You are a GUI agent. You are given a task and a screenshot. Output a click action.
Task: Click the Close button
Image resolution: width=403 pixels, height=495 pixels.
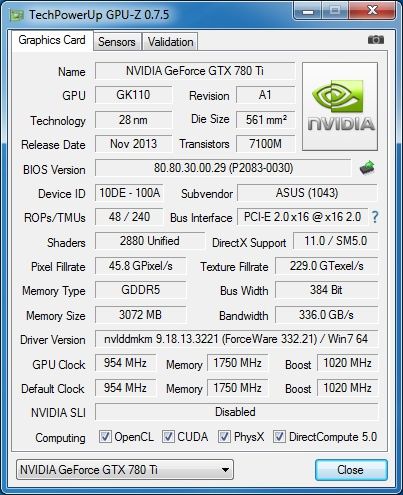pyautogui.click(x=351, y=470)
